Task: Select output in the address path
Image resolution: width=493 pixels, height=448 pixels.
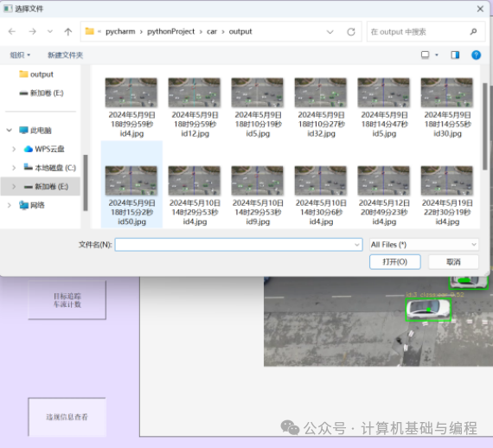Action: [240, 31]
